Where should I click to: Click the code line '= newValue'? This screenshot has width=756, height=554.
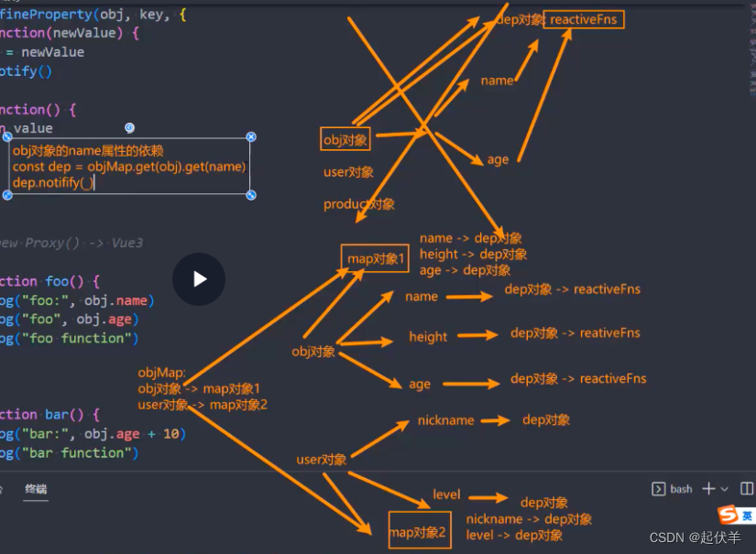coord(45,52)
